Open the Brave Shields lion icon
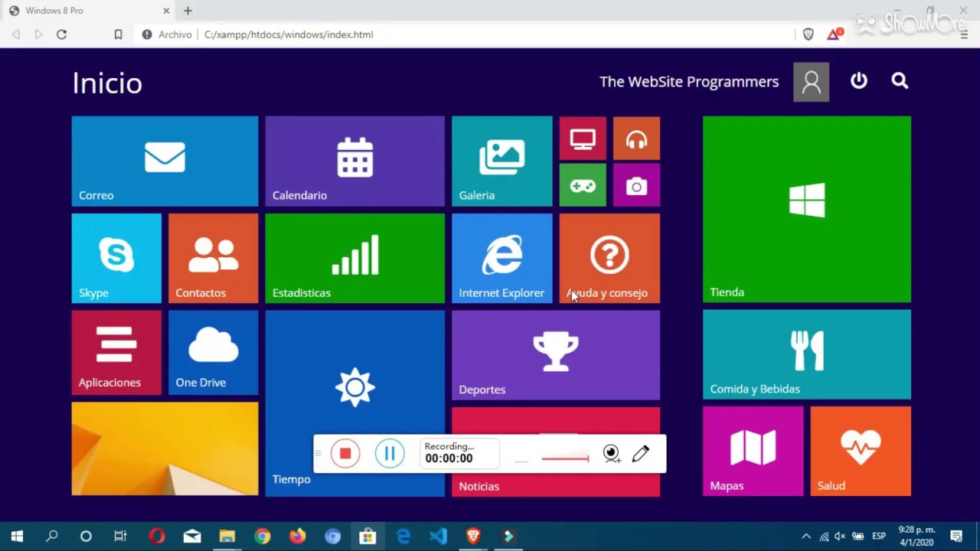 click(808, 34)
